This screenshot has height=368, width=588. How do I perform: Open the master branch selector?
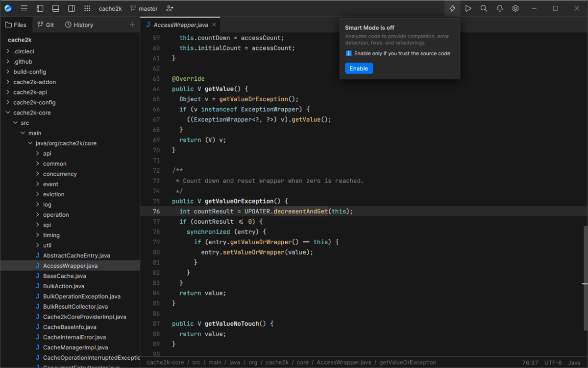[144, 8]
